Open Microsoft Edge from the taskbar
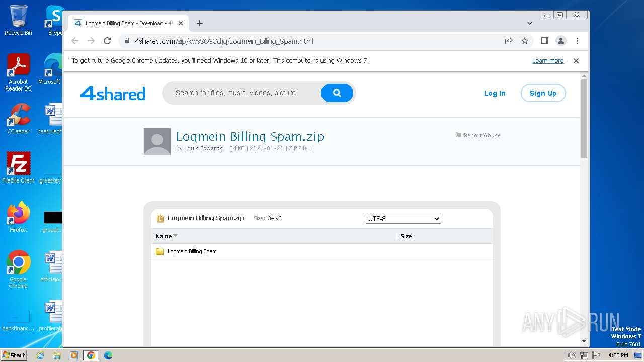Viewport: 644px width, 362px height. click(108, 355)
